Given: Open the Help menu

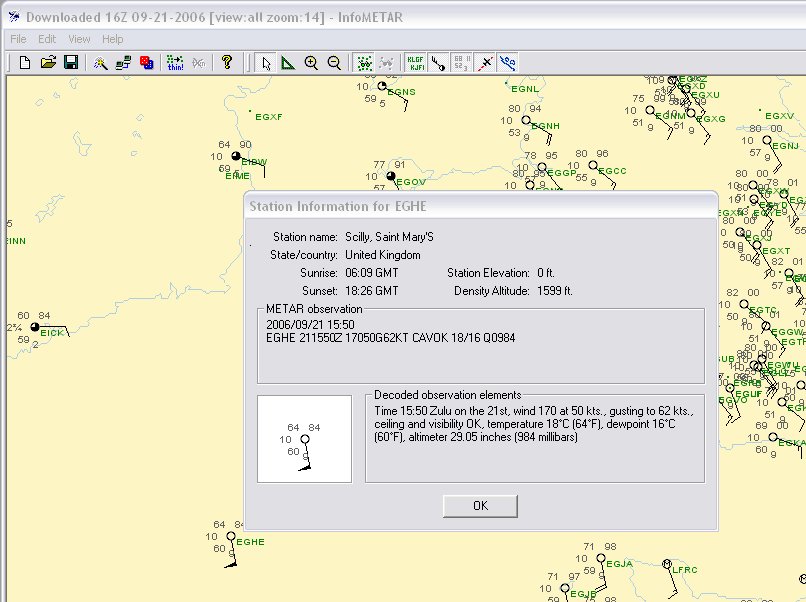Looking at the screenshot, I should click(x=113, y=39).
